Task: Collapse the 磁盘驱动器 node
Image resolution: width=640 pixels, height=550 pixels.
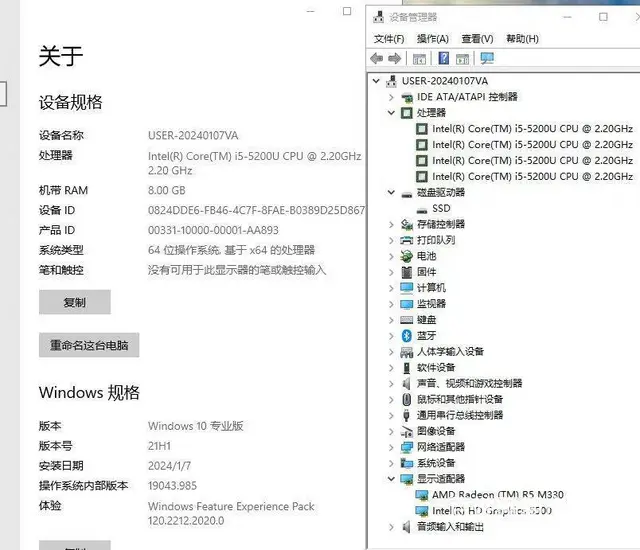Action: point(391,192)
